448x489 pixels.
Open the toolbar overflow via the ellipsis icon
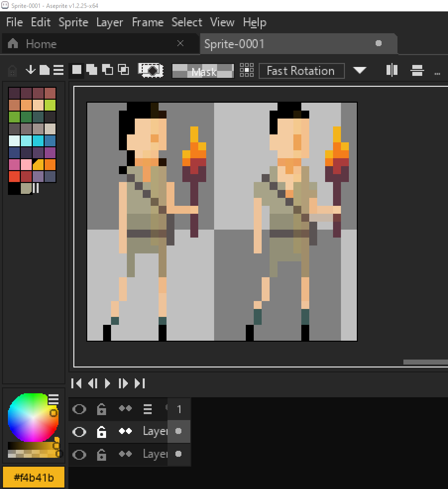click(437, 73)
